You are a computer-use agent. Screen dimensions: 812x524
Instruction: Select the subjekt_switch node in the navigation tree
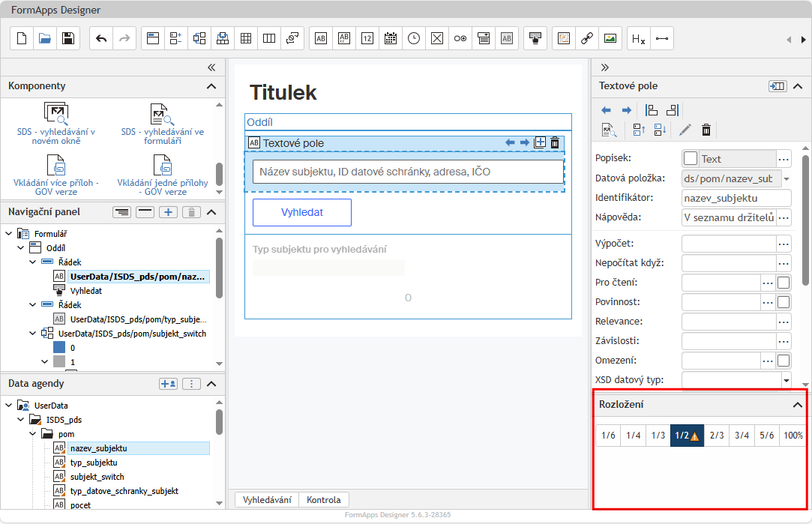point(132,334)
